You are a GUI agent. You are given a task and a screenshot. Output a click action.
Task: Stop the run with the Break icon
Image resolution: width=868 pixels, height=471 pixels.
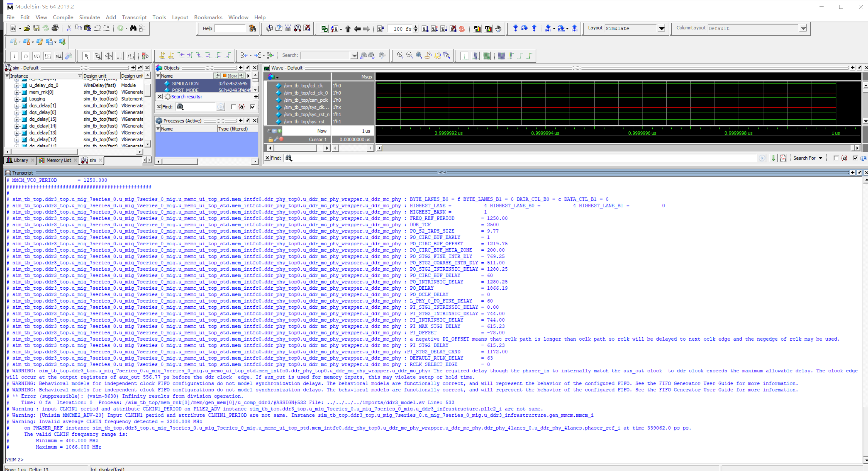(453, 28)
